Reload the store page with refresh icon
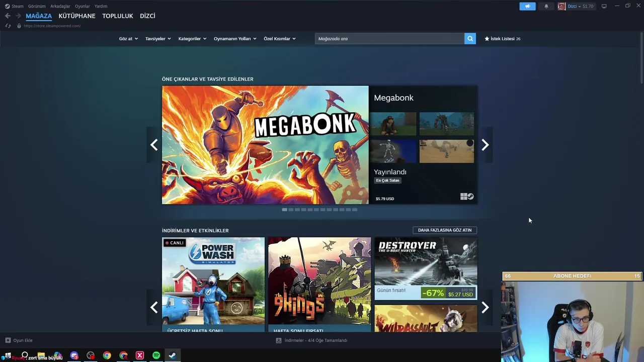 8,26
